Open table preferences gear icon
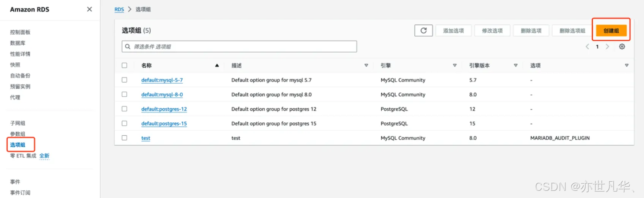 622,46
